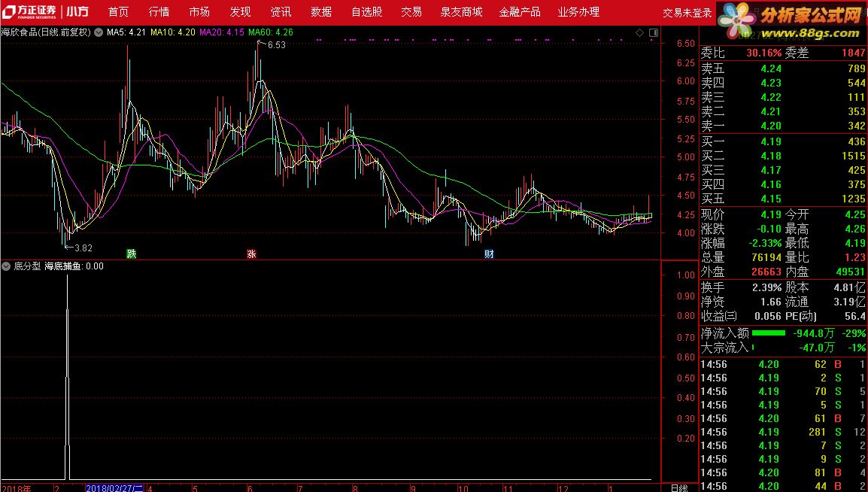
Task: Click 交易未登录 login status
Action: (x=687, y=13)
